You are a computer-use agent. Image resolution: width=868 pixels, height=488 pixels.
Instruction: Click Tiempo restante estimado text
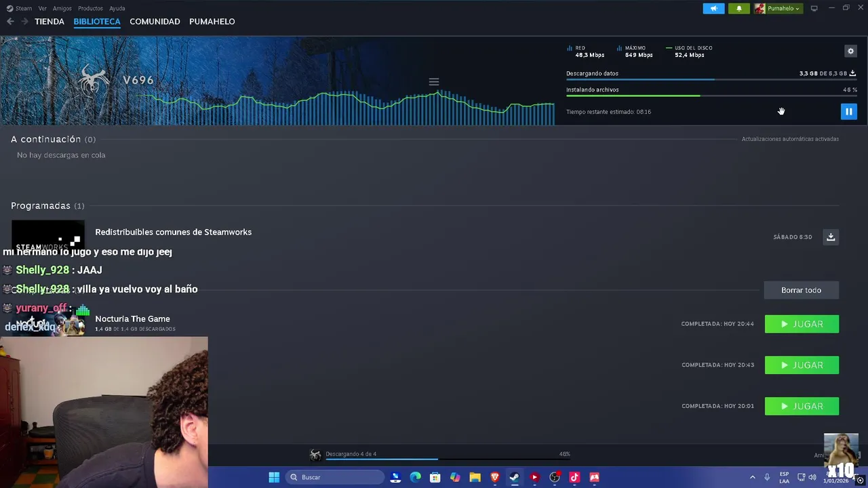[x=608, y=112]
